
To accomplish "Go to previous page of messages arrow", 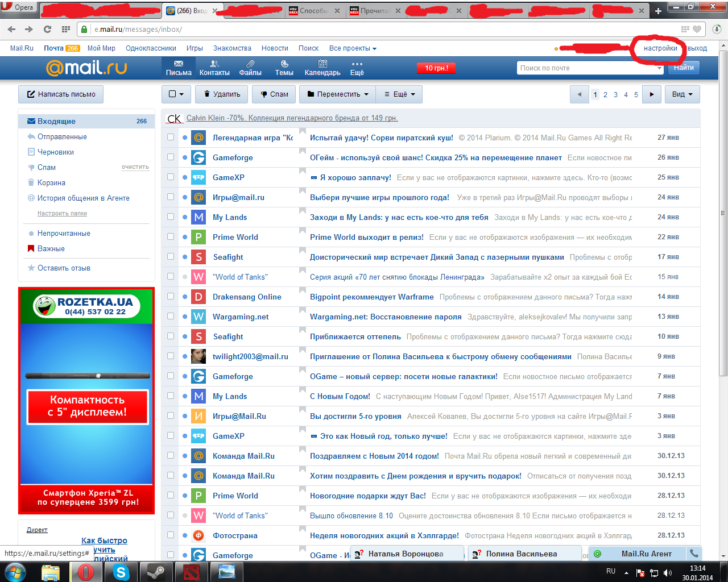I will click(x=579, y=94).
